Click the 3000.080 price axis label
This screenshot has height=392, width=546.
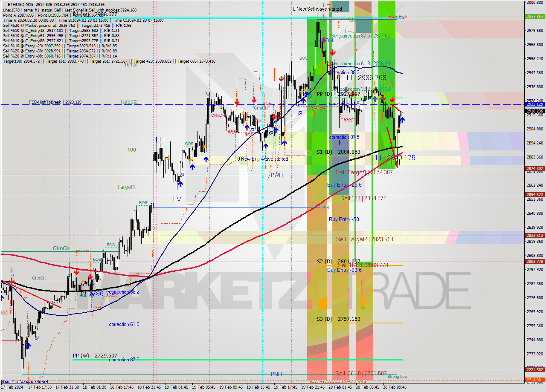pyautogui.click(x=534, y=2)
